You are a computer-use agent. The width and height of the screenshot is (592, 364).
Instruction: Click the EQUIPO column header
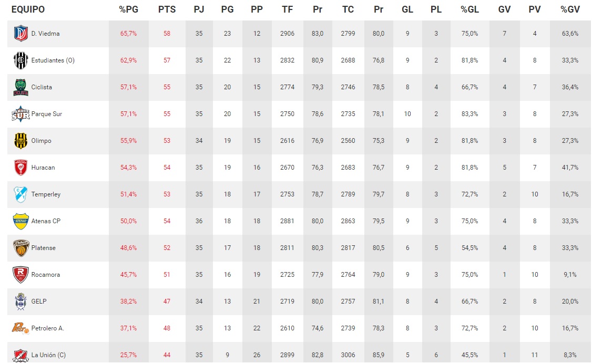[28, 9]
